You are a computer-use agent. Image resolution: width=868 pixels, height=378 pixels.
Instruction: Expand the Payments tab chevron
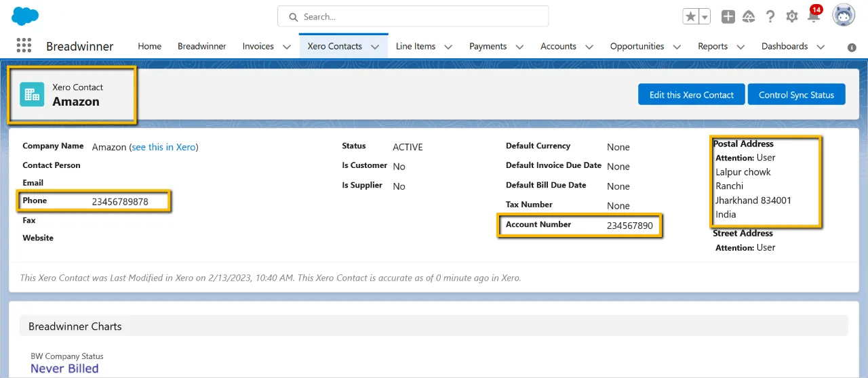519,47
